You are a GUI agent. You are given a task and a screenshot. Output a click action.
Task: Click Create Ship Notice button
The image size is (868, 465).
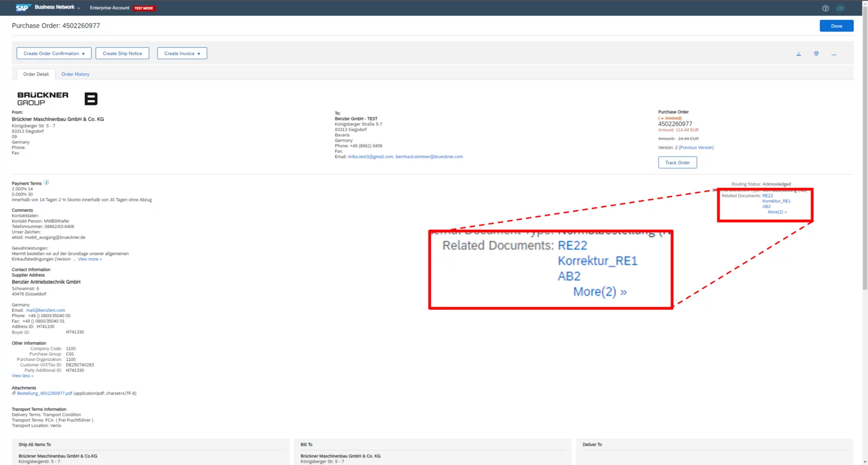click(x=123, y=54)
